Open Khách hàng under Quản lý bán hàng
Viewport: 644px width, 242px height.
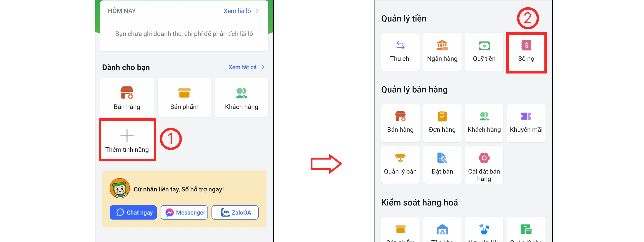484,123
